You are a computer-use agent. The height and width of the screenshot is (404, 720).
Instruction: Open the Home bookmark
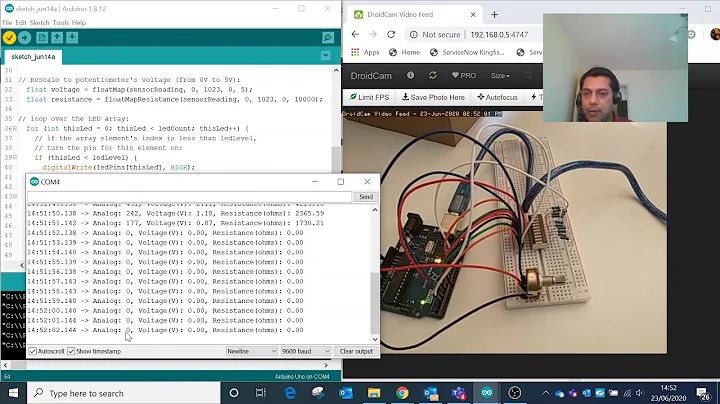coord(405,52)
